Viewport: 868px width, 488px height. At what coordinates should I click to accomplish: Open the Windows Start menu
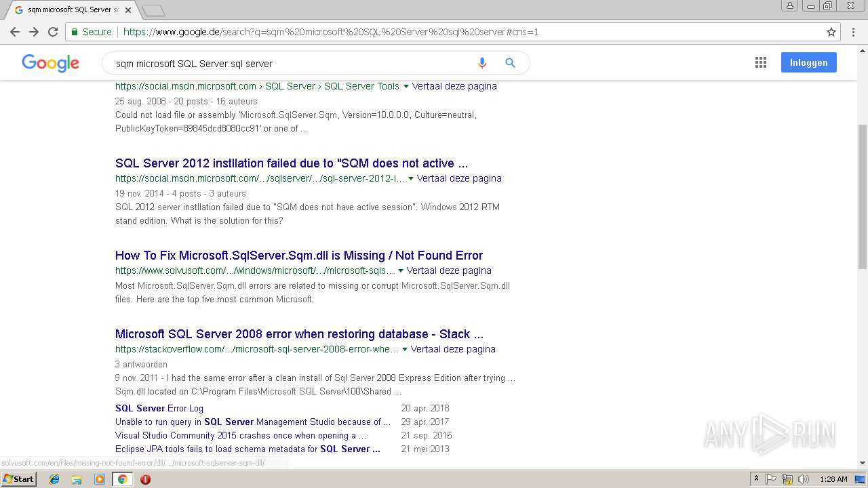pyautogui.click(x=18, y=479)
